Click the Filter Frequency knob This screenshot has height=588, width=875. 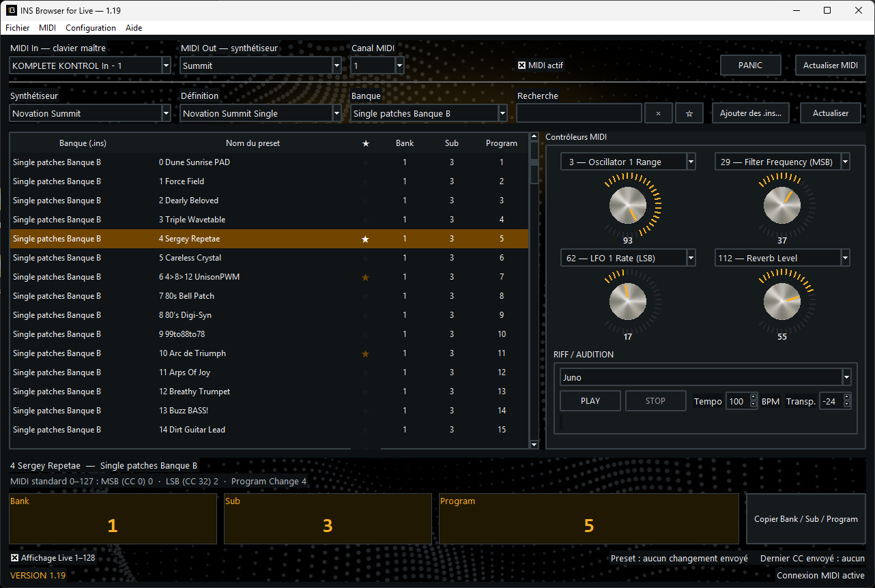[782, 204]
